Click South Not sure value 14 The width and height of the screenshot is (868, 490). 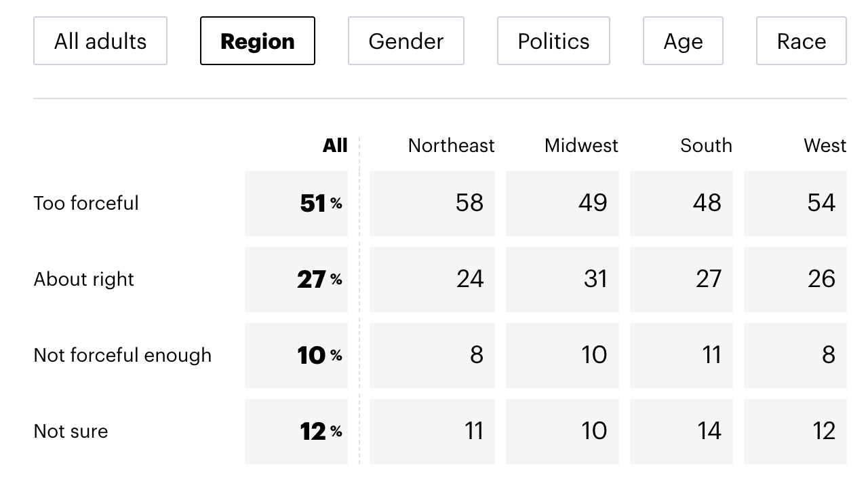click(682, 432)
